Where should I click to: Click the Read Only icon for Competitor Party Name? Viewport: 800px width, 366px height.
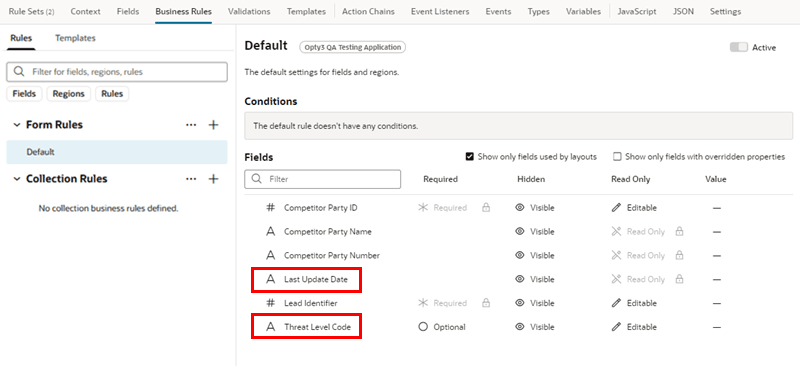click(616, 231)
